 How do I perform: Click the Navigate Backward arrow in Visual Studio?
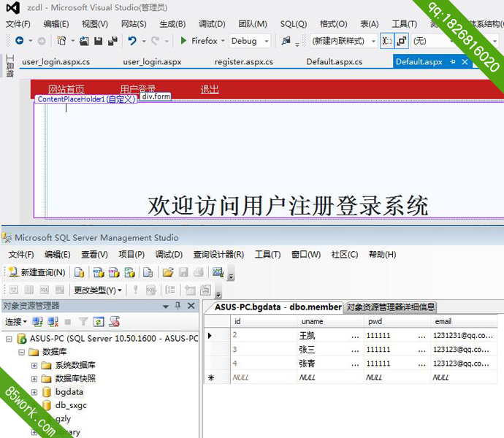tap(20, 41)
